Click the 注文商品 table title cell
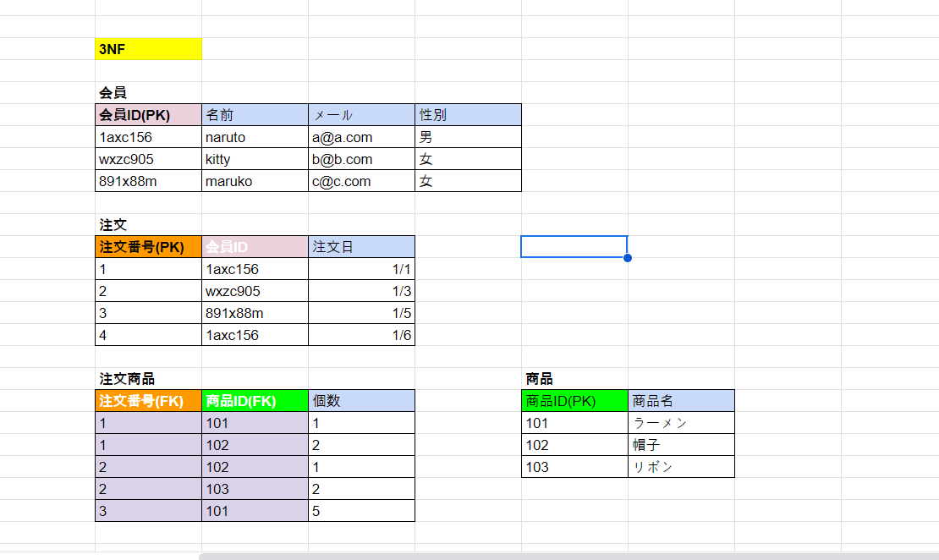The width and height of the screenshot is (939, 560). click(x=149, y=379)
